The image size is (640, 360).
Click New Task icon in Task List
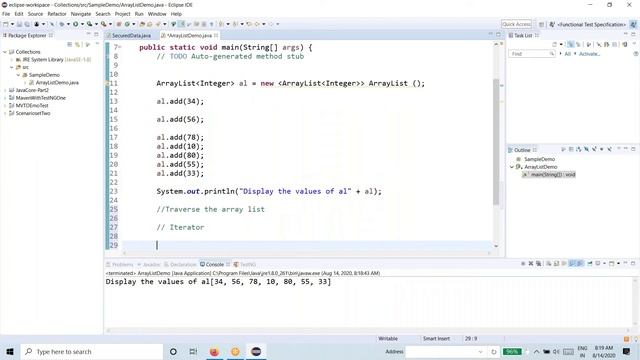click(x=554, y=44)
